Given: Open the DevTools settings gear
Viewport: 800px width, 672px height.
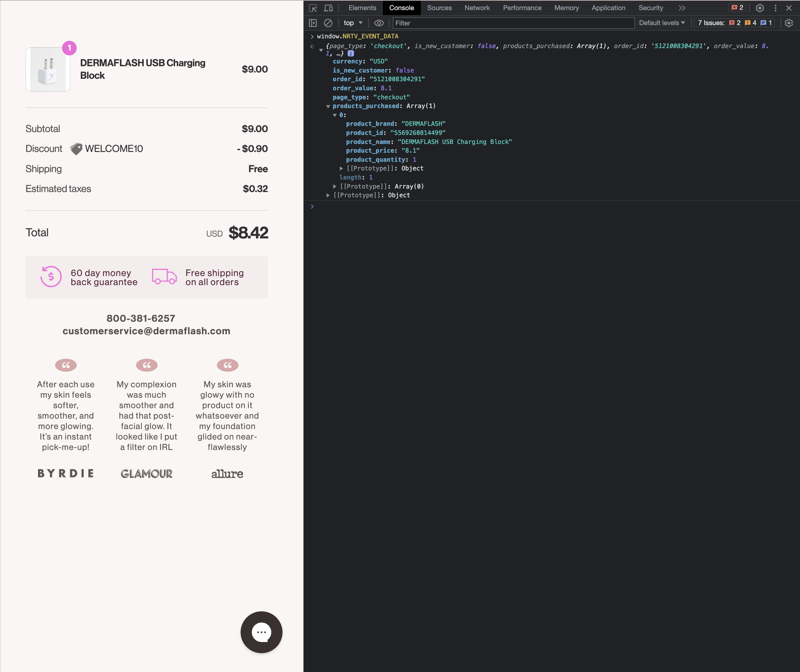Looking at the screenshot, I should click(760, 8).
